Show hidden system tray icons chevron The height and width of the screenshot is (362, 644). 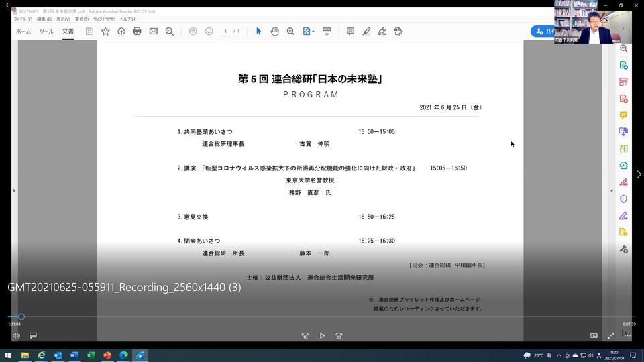pyautogui.click(x=559, y=355)
